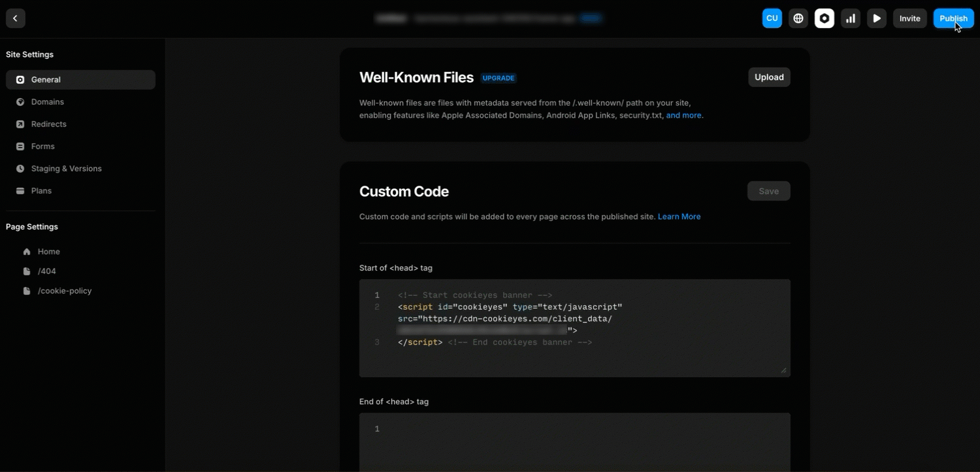
Task: Click the back arrow at top left
Action: pyautogui.click(x=15, y=18)
